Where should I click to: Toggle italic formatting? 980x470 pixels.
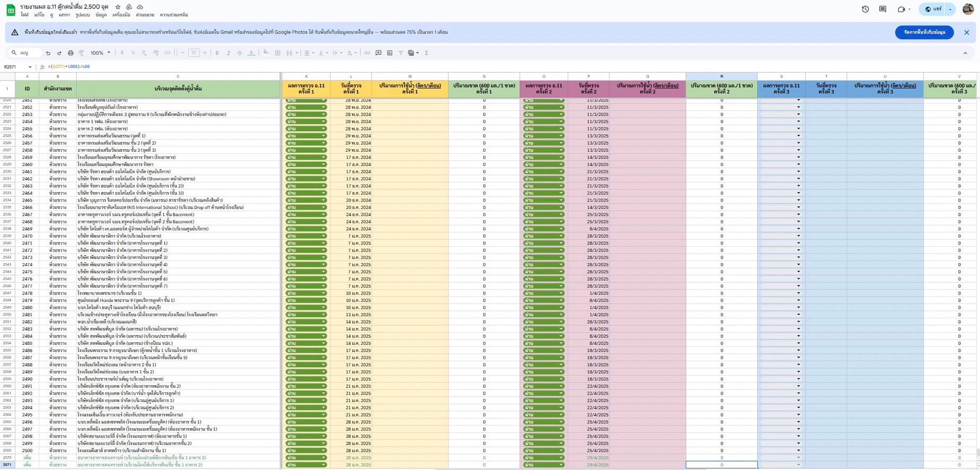pyautogui.click(x=228, y=53)
